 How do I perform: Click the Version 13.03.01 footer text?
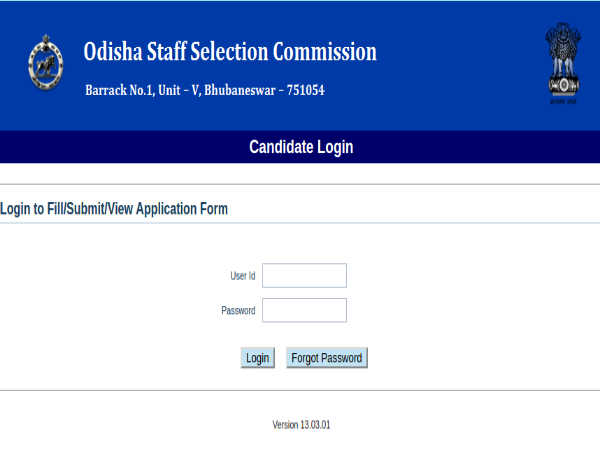pyautogui.click(x=301, y=425)
